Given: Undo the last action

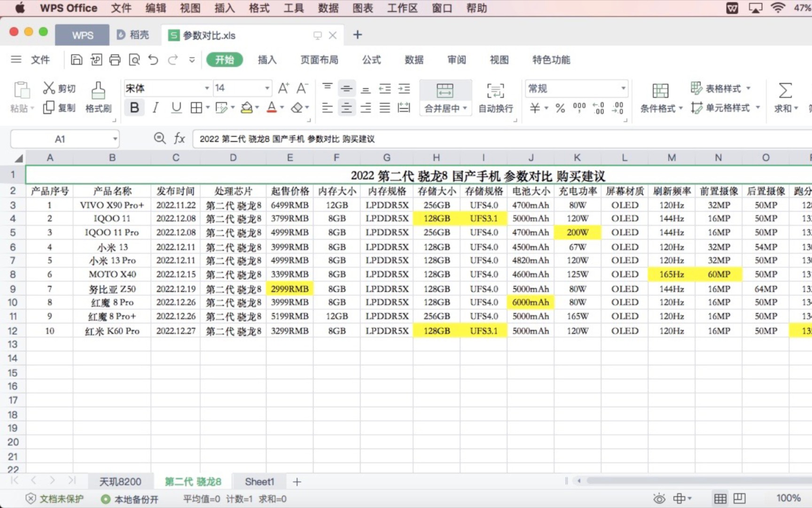Looking at the screenshot, I should 153,60.
